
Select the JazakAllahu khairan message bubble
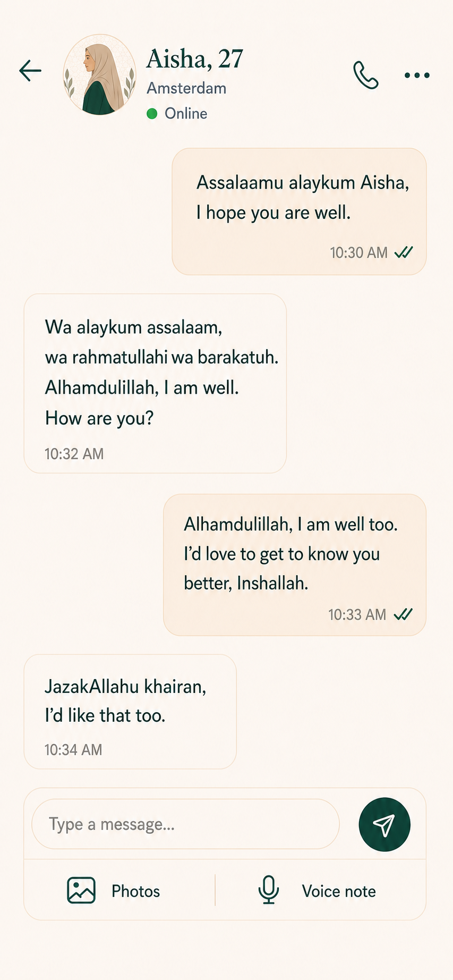[x=130, y=712]
